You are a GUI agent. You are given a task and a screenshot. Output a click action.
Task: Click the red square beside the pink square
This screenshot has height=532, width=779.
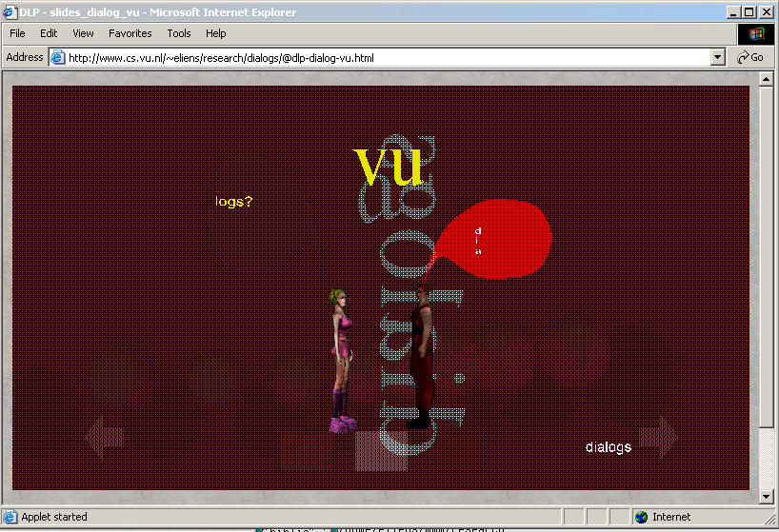[307, 450]
